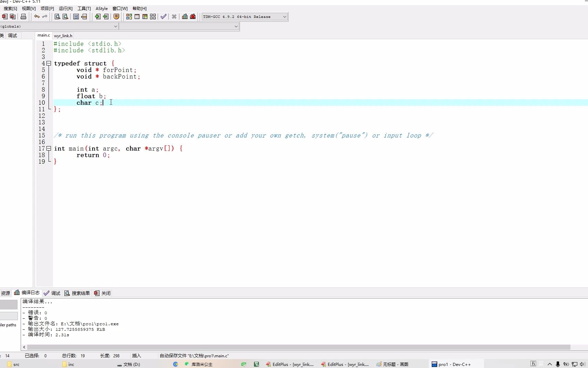Click the compile log horizontal scrollbar

299,347
